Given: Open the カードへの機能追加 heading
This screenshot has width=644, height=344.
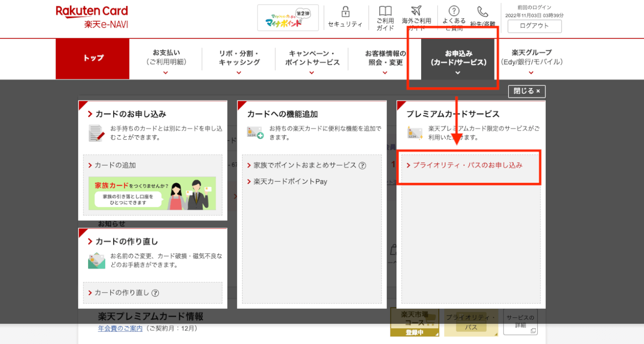Looking at the screenshot, I should pos(282,114).
